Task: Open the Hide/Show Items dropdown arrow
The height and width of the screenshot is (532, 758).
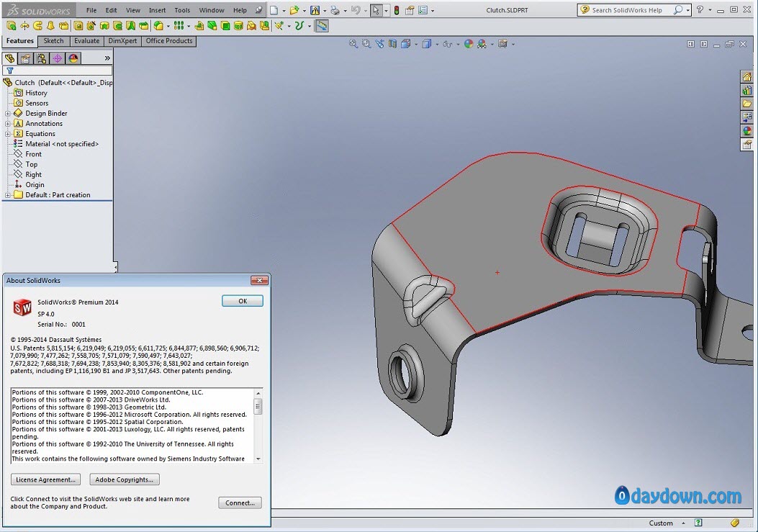Action: pyautogui.click(x=457, y=45)
